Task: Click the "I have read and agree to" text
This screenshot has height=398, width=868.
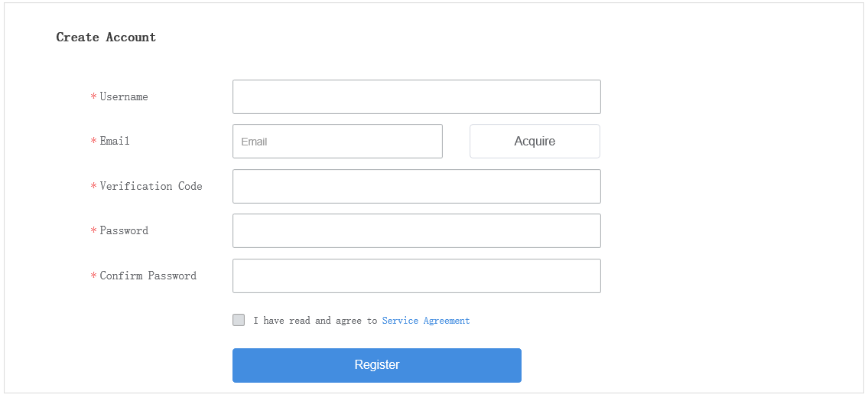Action: [x=315, y=321]
